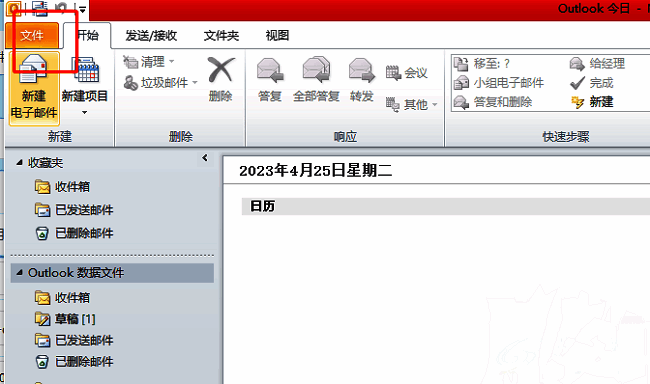Select quick step 答复和删除
The width and height of the screenshot is (650, 384).
[x=493, y=102]
